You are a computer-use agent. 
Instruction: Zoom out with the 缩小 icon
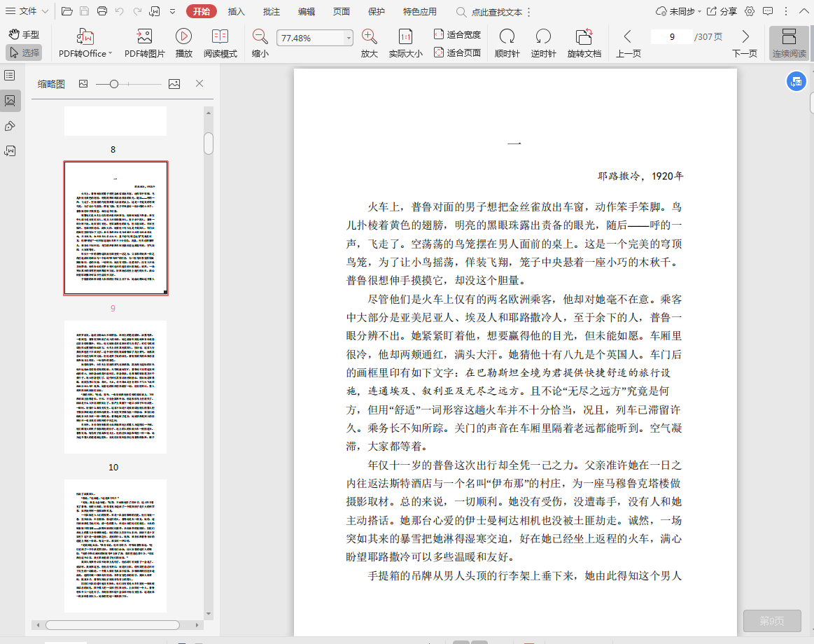click(x=260, y=36)
